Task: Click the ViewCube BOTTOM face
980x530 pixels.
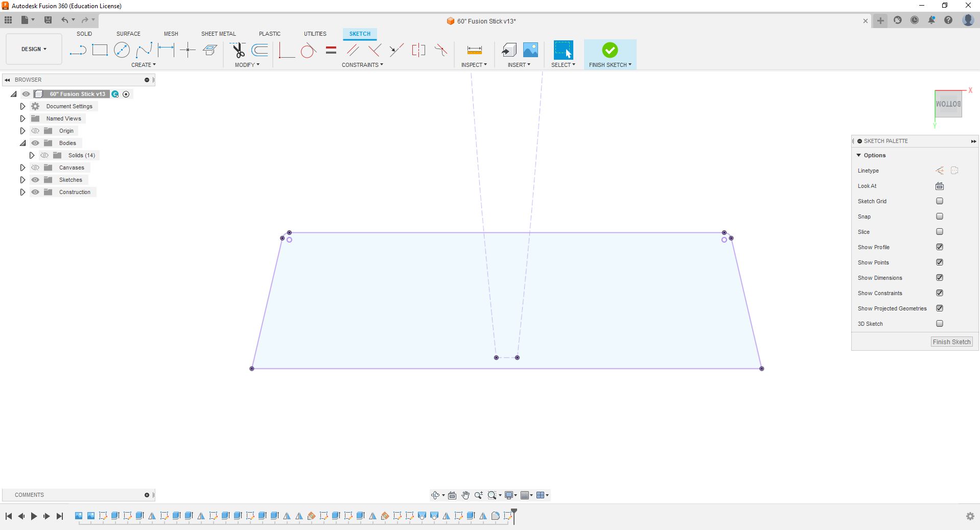Action: tap(948, 104)
